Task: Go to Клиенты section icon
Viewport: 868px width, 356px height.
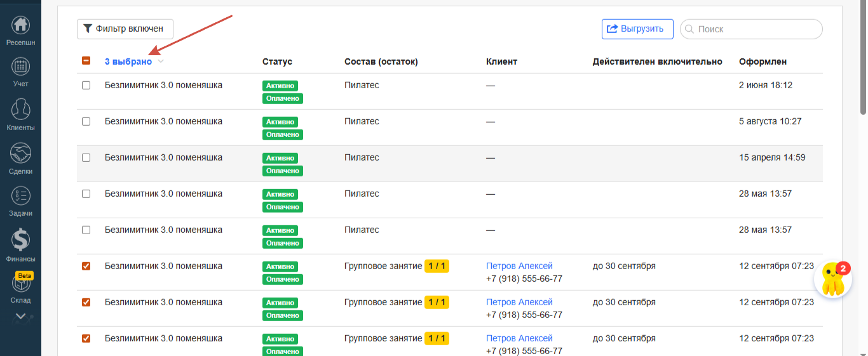Action: click(x=21, y=110)
